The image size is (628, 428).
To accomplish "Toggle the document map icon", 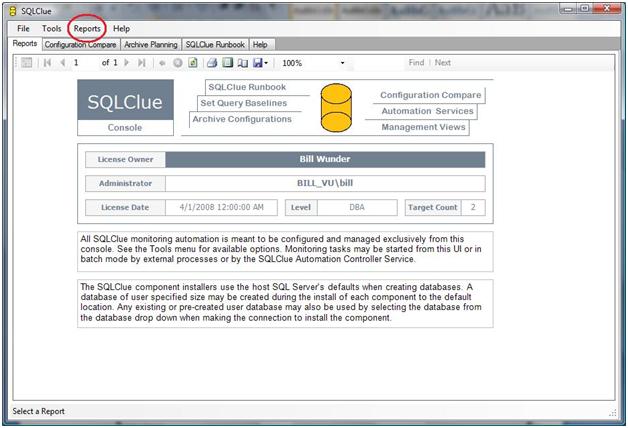I will click(26, 62).
